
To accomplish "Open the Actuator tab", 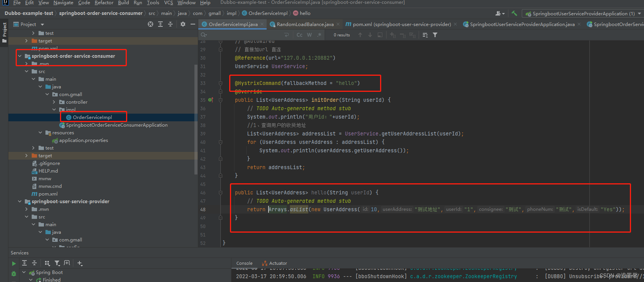I will pos(274,263).
